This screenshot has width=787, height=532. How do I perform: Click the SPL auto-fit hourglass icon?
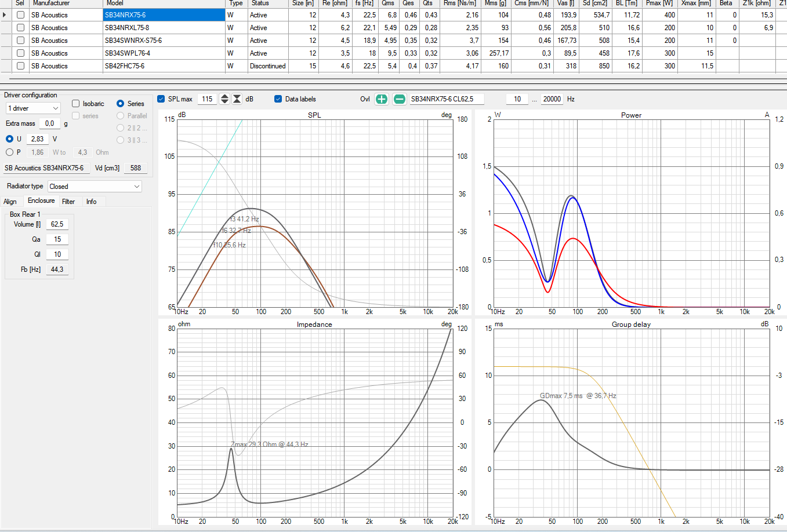point(237,99)
